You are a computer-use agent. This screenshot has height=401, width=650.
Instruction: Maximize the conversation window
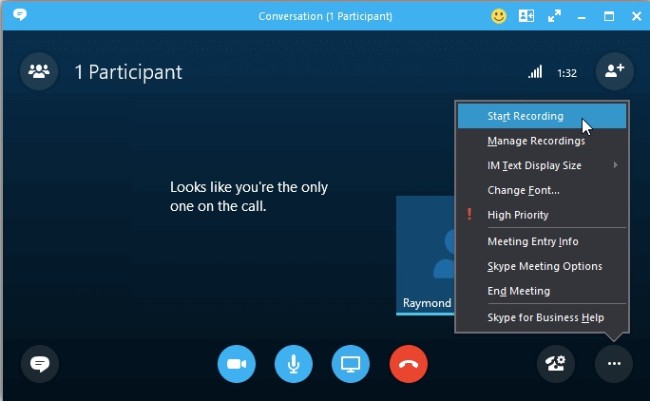coord(609,17)
